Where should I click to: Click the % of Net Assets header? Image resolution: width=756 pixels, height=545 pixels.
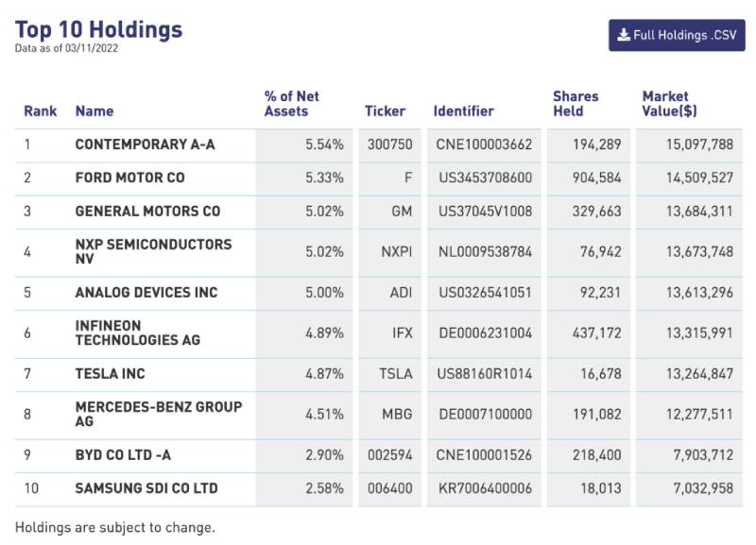[x=292, y=103]
